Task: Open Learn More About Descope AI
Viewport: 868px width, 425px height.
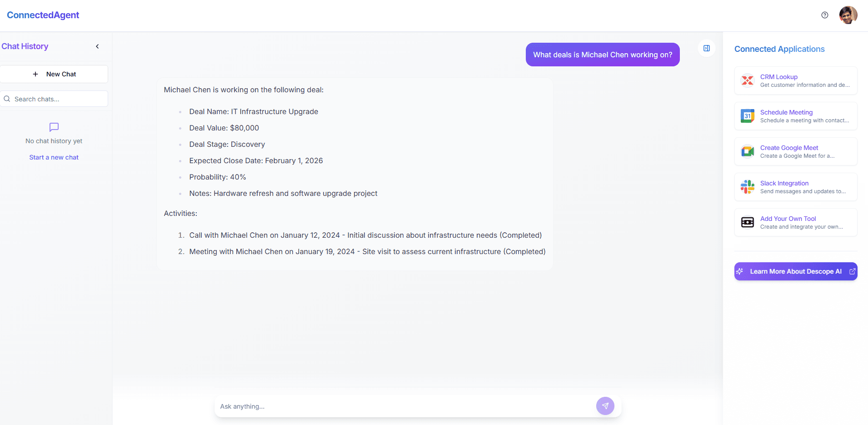Action: pyautogui.click(x=795, y=271)
